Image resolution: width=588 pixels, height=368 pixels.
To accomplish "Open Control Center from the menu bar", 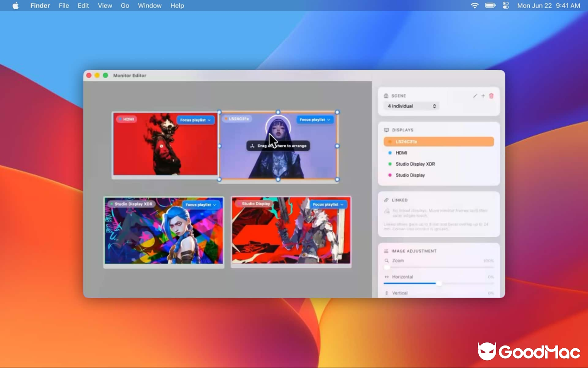I will click(506, 6).
